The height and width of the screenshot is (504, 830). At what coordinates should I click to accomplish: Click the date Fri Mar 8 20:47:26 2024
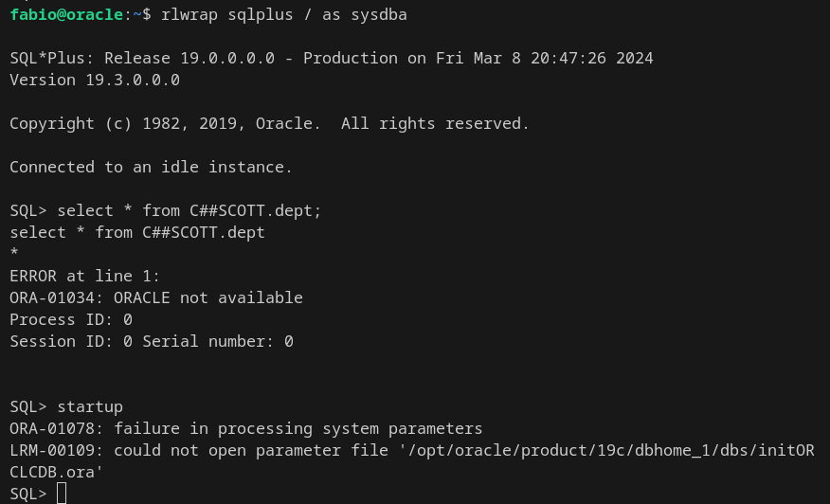click(x=544, y=59)
